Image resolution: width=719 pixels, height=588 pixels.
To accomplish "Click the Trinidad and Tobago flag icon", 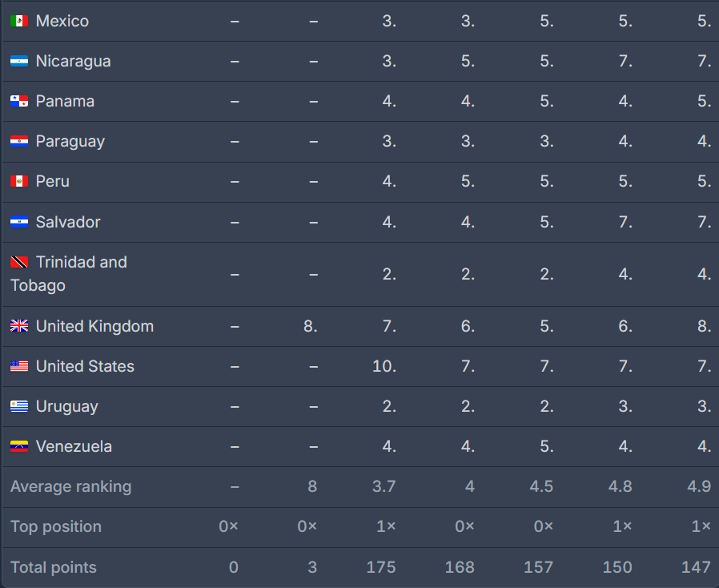I will pyautogui.click(x=19, y=263).
